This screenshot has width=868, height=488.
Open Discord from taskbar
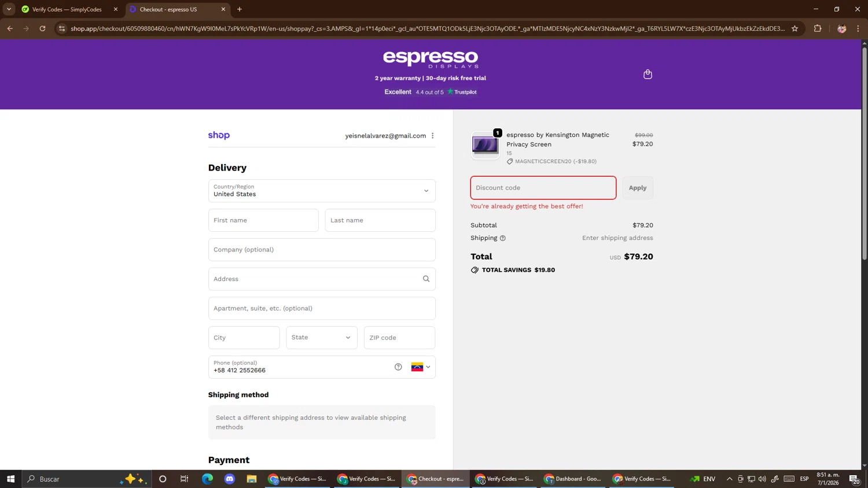[230, 479]
